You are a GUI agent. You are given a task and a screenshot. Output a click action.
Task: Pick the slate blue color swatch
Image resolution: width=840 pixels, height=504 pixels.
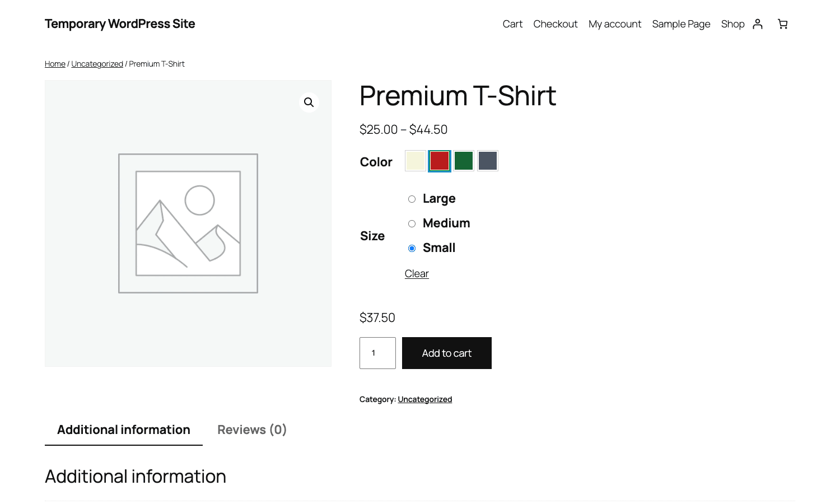click(488, 161)
